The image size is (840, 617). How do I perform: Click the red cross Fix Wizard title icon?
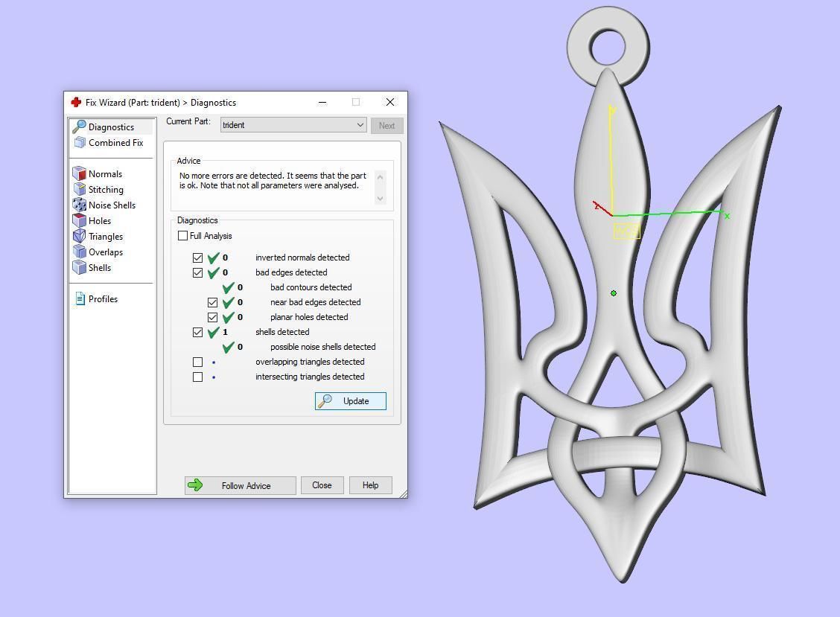pos(76,102)
